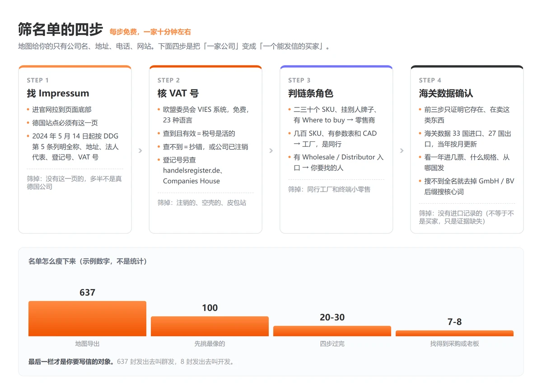Click the STEP 3 label
The width and height of the screenshot is (542, 392).
click(x=299, y=80)
